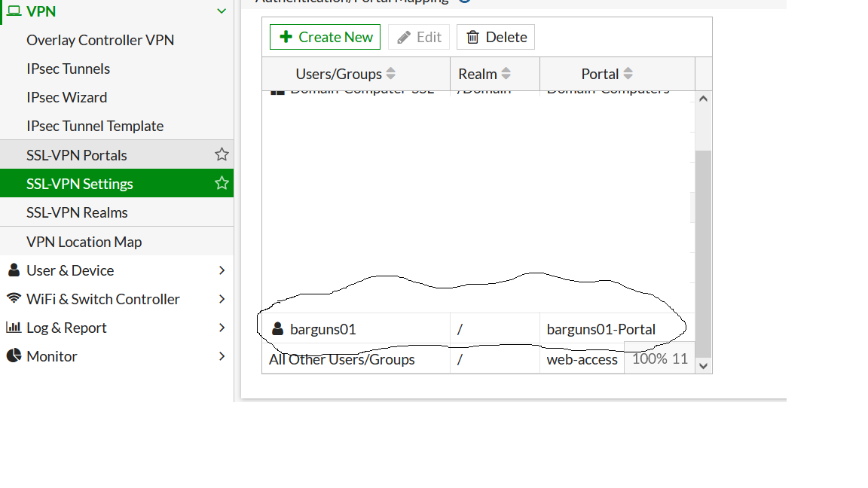Click the VPN laptop icon
868x488 pixels.
pyautogui.click(x=14, y=11)
